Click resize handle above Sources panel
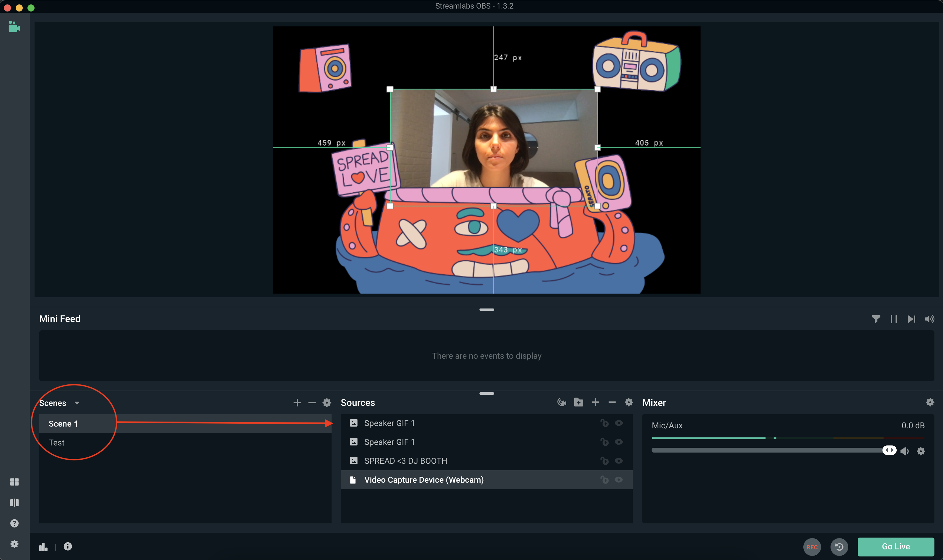 coord(487,394)
